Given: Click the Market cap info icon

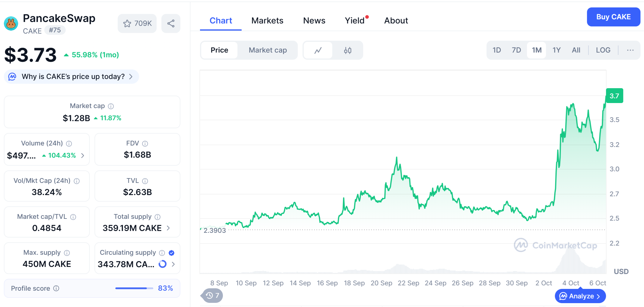Looking at the screenshot, I should [x=111, y=106].
